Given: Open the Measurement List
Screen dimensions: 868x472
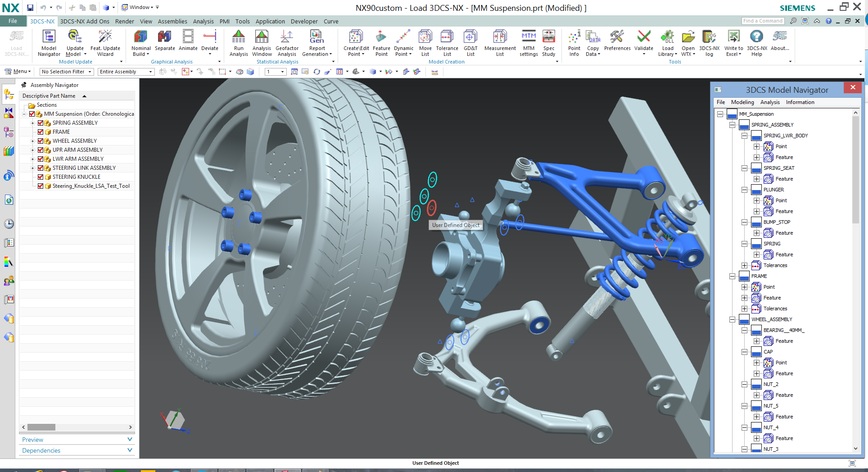Looking at the screenshot, I should (499, 43).
